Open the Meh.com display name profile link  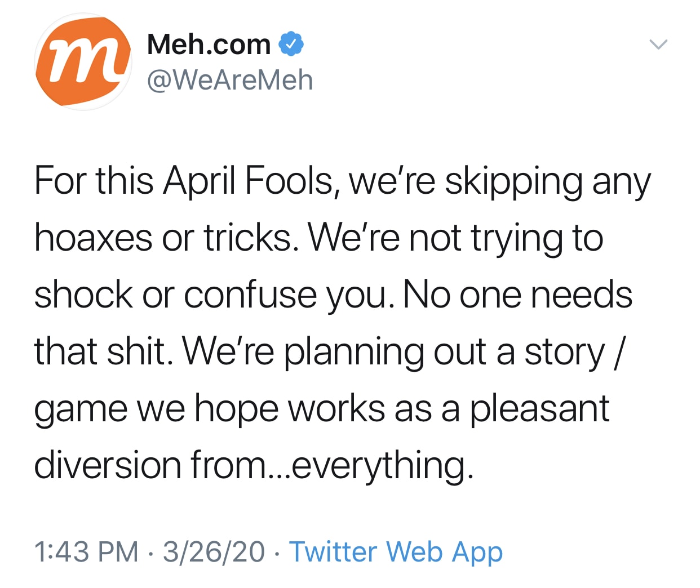pos(209,44)
